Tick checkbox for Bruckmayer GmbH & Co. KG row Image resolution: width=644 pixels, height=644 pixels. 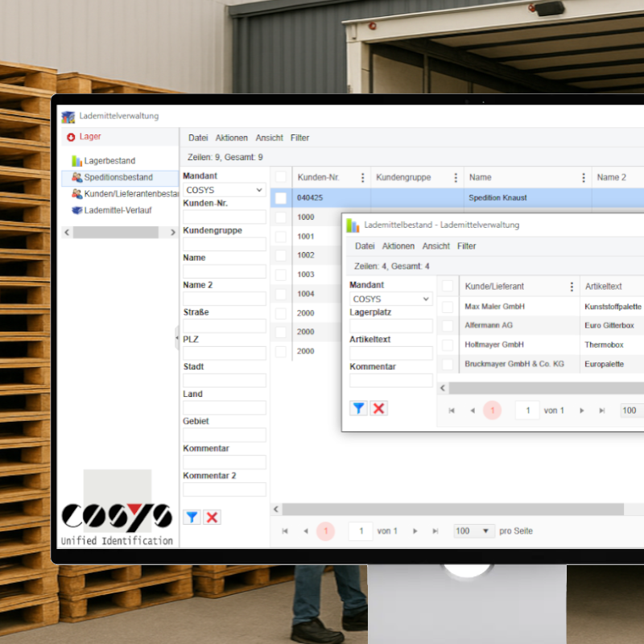(448, 365)
